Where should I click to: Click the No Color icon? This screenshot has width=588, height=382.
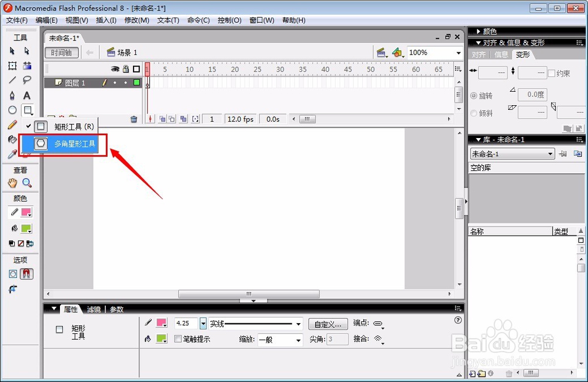(21, 244)
